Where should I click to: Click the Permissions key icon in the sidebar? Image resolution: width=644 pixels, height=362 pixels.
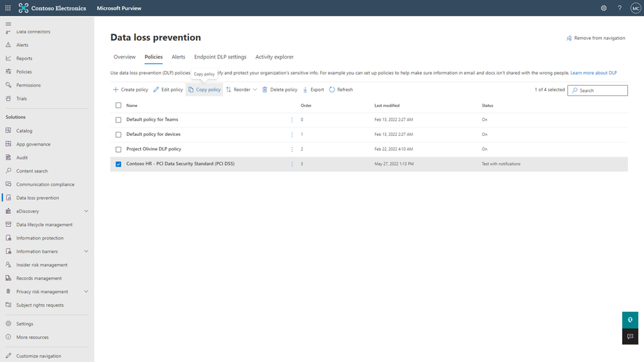[8, 85]
